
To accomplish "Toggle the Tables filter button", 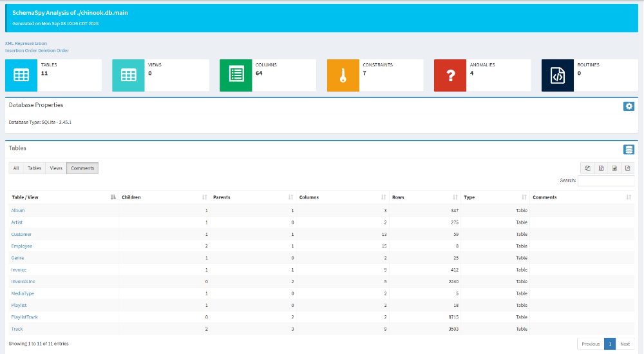I will coord(34,168).
